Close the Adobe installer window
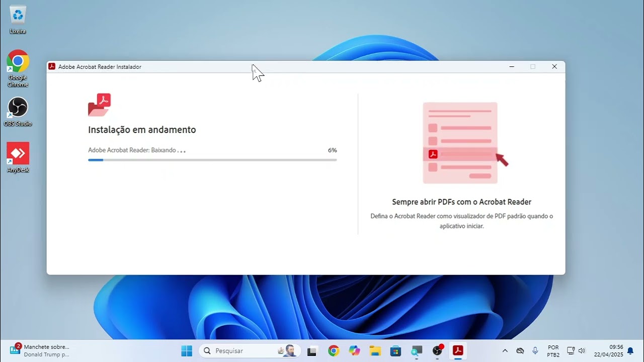This screenshot has height=362, width=644. click(x=554, y=66)
